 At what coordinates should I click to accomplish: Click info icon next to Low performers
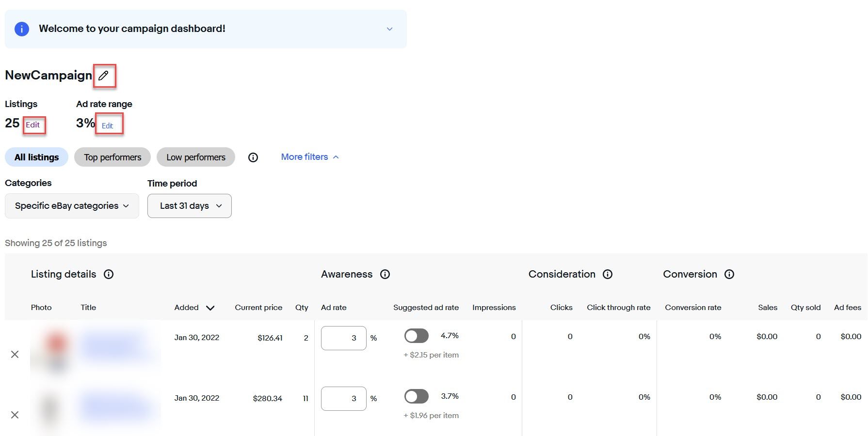253,157
